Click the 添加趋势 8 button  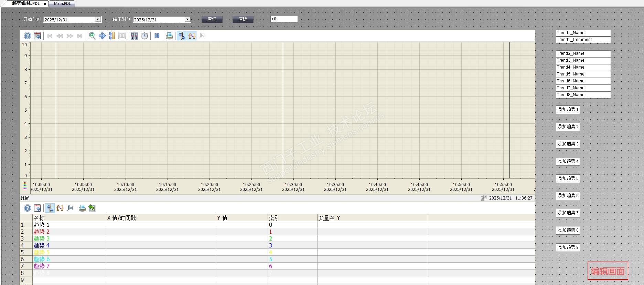point(568,230)
